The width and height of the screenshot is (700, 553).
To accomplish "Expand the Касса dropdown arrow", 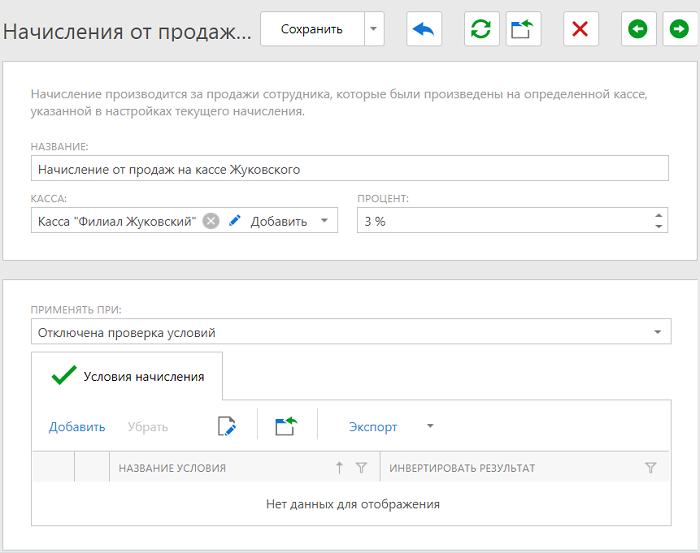I will tap(325, 220).
